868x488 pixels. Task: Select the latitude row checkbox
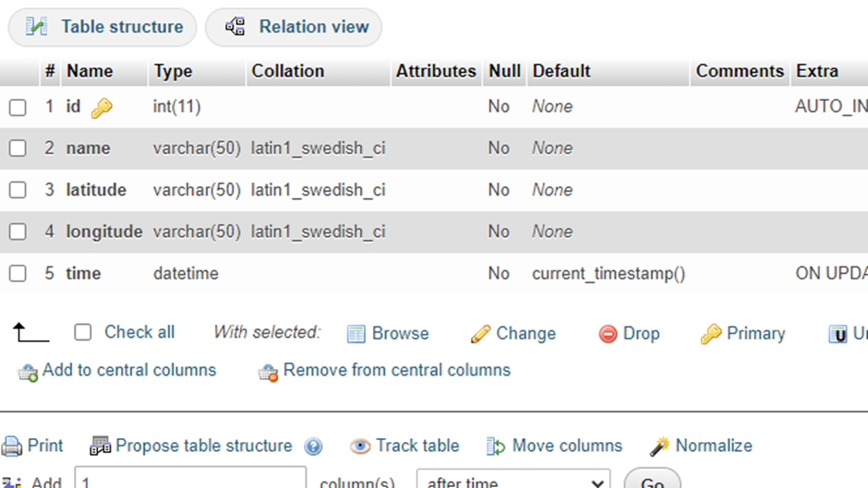18,190
